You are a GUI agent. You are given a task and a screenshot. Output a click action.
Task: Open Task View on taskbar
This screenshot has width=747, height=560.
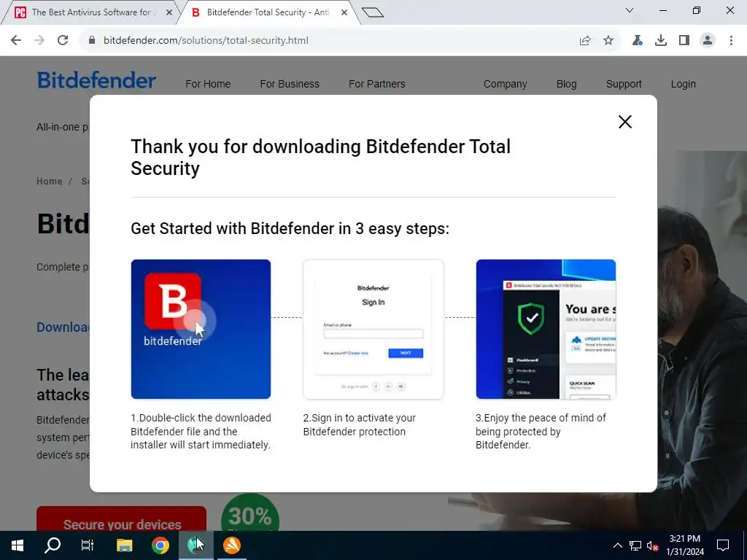coord(88,545)
